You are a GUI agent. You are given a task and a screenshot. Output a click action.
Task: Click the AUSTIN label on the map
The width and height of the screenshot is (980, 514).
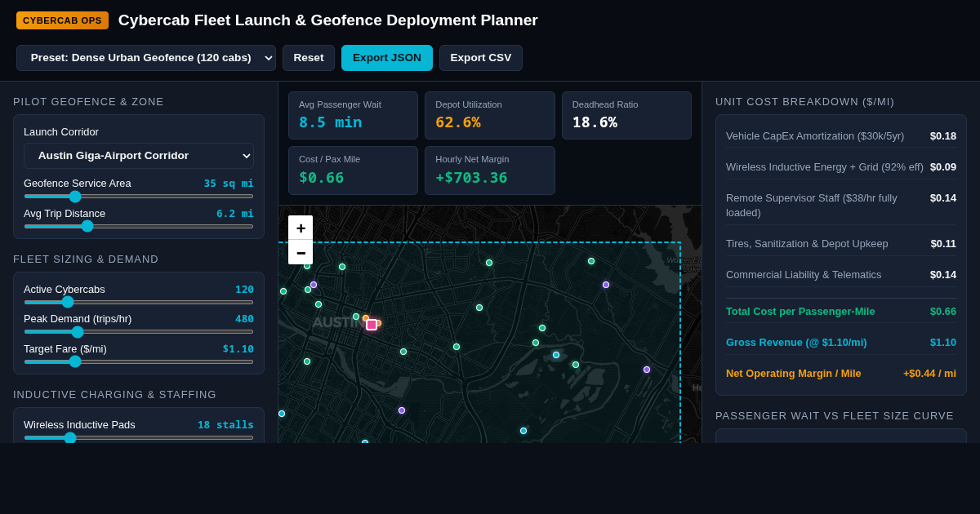[337, 323]
